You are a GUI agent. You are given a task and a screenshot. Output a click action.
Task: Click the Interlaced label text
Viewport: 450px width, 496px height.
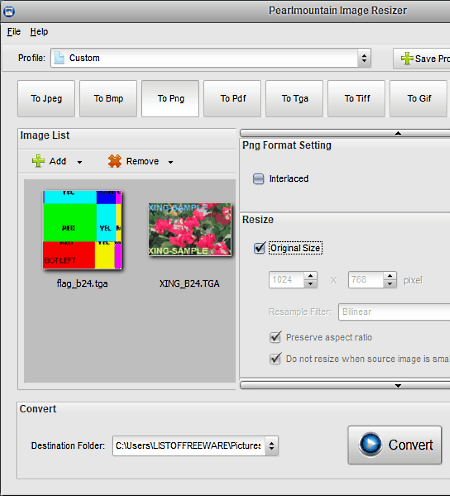pos(289,179)
